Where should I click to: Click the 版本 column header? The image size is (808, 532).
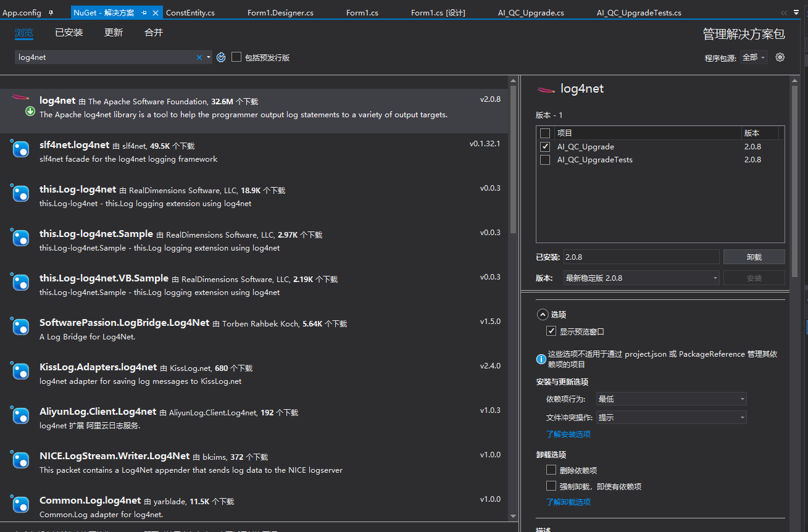(760, 133)
